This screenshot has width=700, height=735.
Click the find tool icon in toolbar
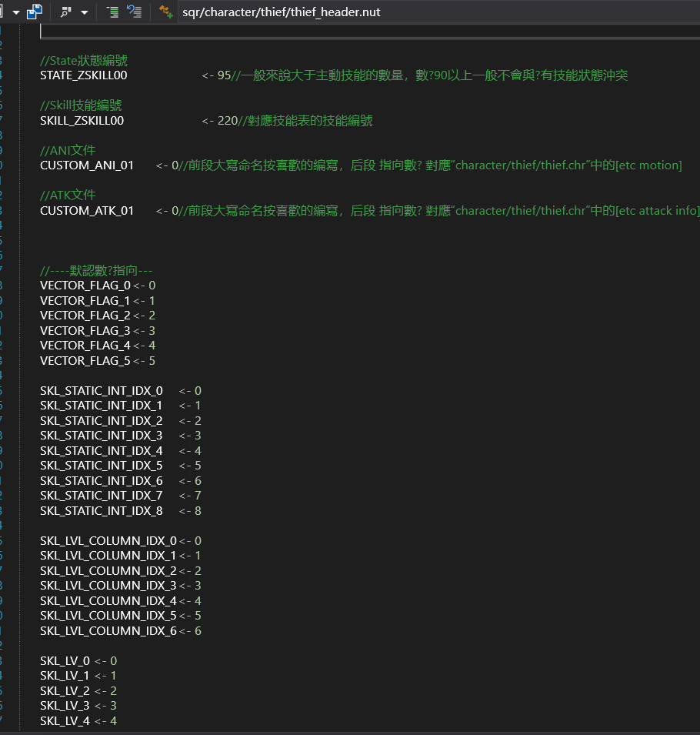pos(66,12)
